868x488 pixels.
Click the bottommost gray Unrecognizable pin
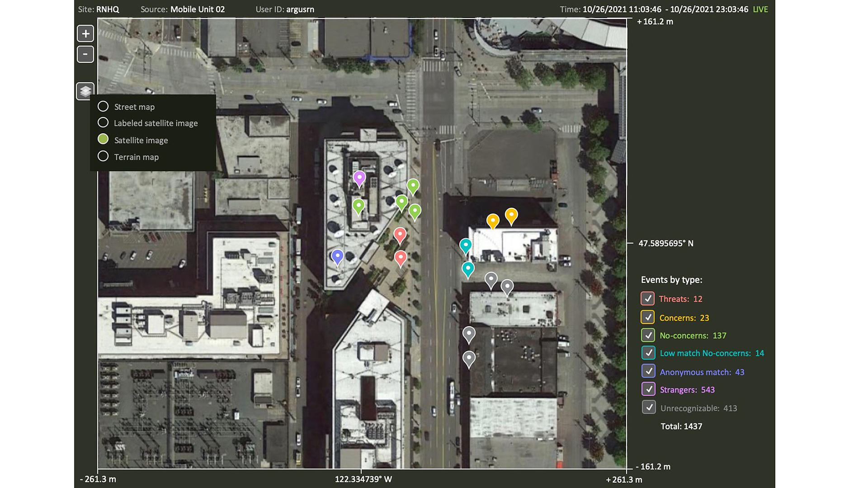pyautogui.click(x=469, y=358)
